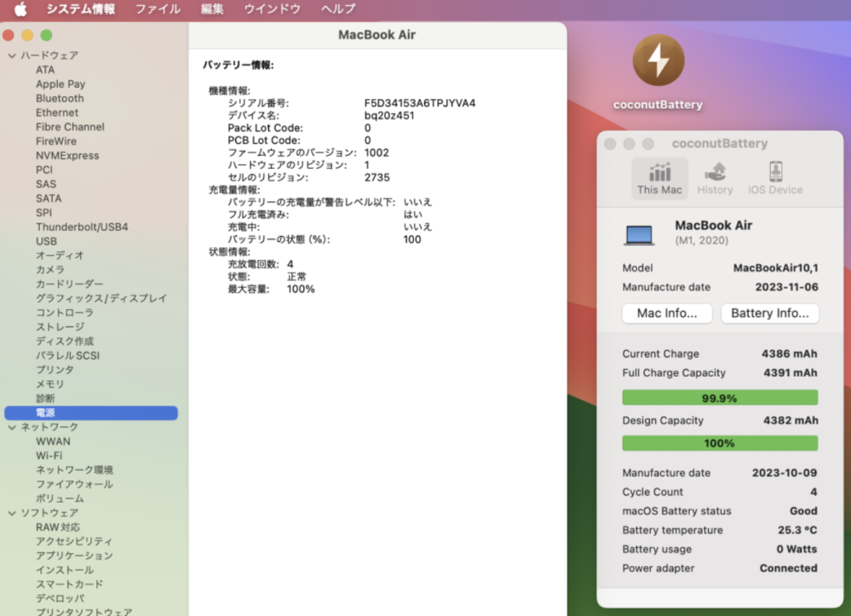The height and width of the screenshot is (616, 851).
Task: Select FireWire in the sidebar
Action: (56, 141)
